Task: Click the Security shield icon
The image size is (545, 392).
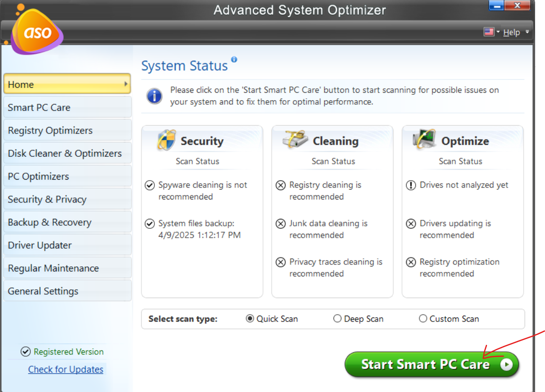Action: point(166,140)
